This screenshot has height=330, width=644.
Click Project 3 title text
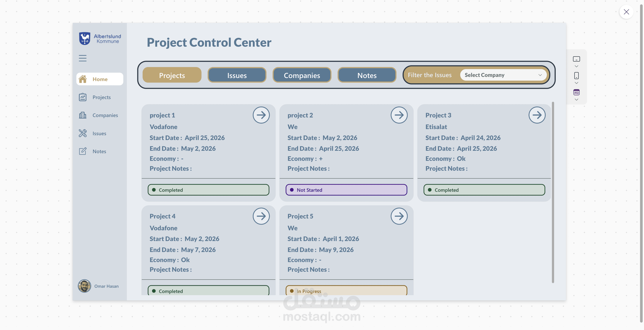coord(438,115)
